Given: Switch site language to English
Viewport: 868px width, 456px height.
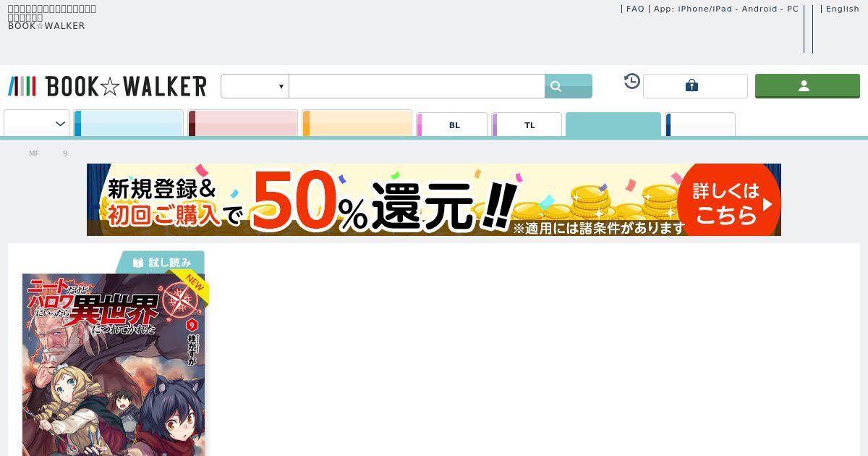Looking at the screenshot, I should pyautogui.click(x=843, y=9).
